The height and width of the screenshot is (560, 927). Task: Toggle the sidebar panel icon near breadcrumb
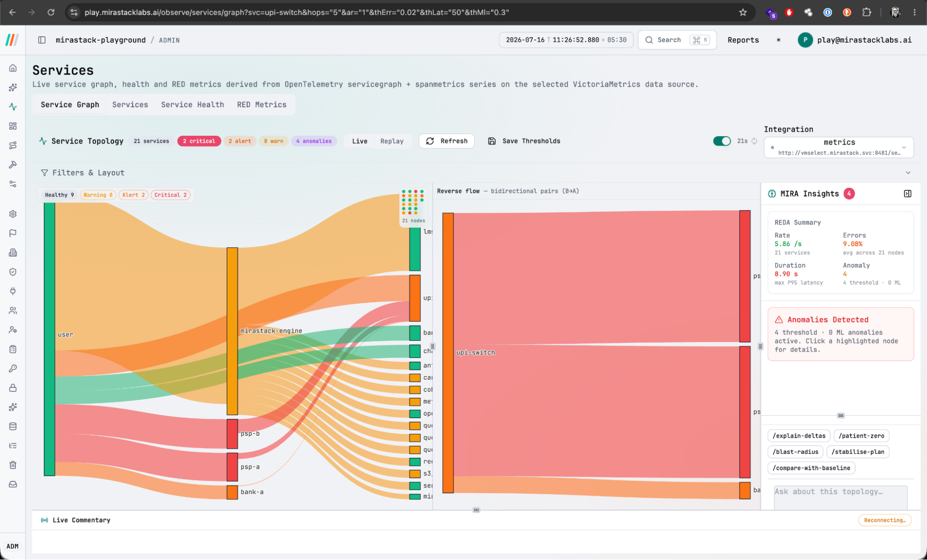point(42,40)
